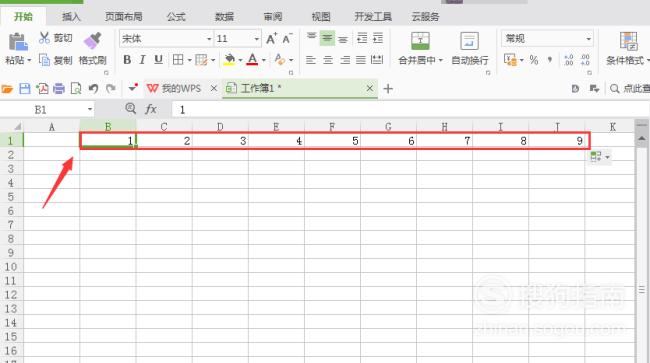Open the Name Box dropdown arrow
Screen dimensions: 650x363
pos(90,109)
